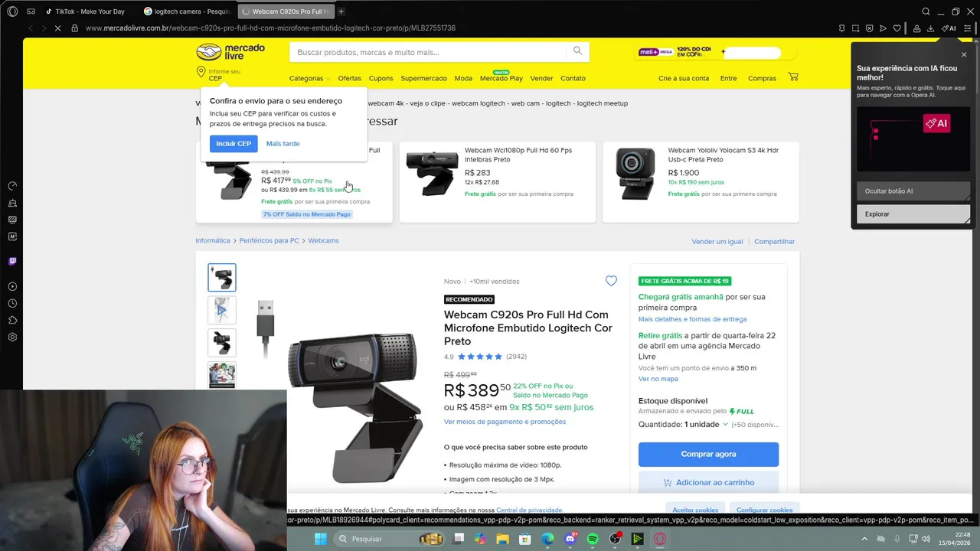
Task: Open the browser search magnifier in title bar
Action: [926, 11]
